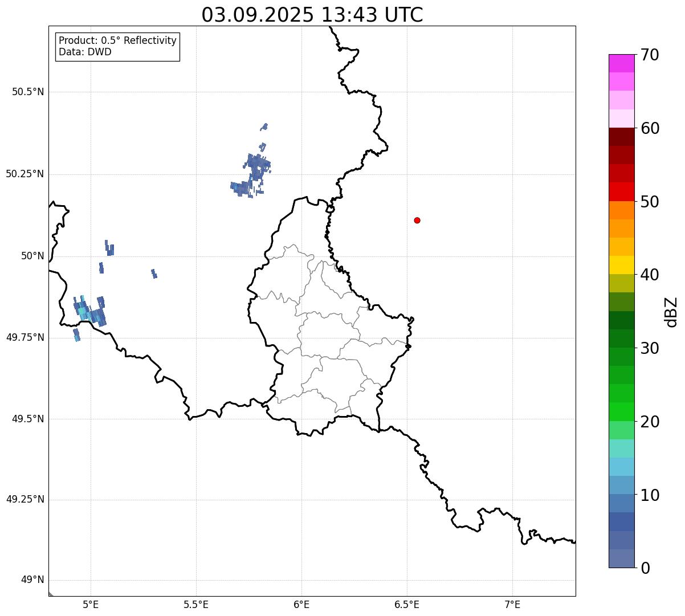The image size is (685, 616).
Task: Click the Data: DWD label
Action: pyautogui.click(x=85, y=52)
